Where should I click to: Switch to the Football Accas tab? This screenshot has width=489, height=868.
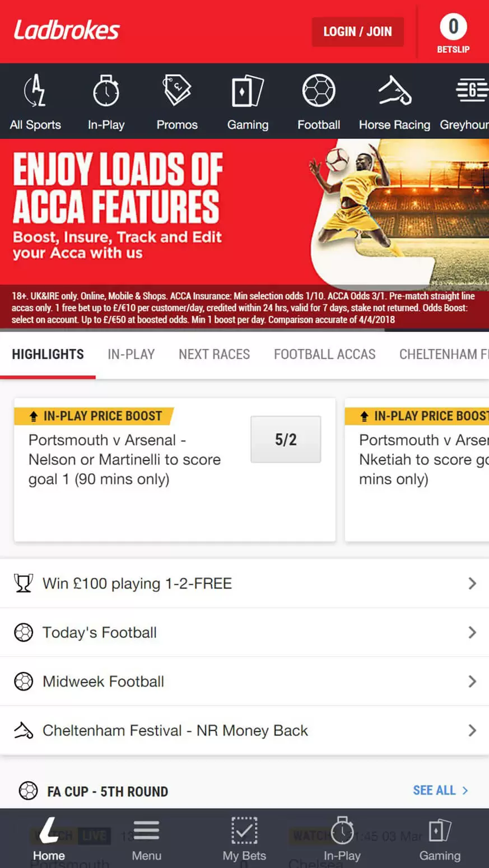coord(324,354)
